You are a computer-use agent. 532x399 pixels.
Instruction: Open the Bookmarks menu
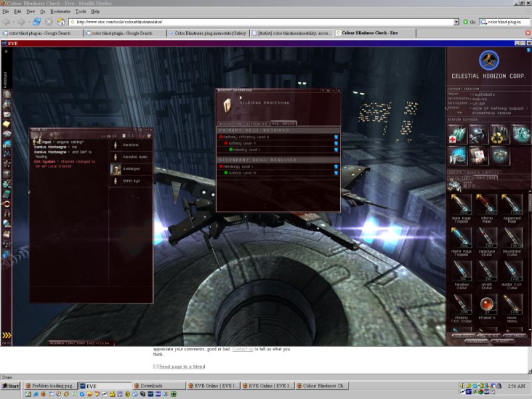61,11
